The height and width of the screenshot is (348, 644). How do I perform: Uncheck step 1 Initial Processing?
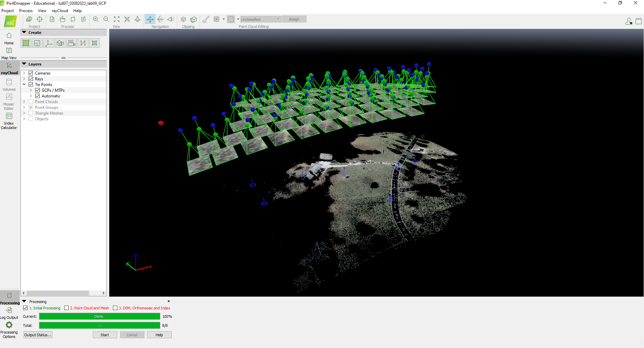point(26,308)
